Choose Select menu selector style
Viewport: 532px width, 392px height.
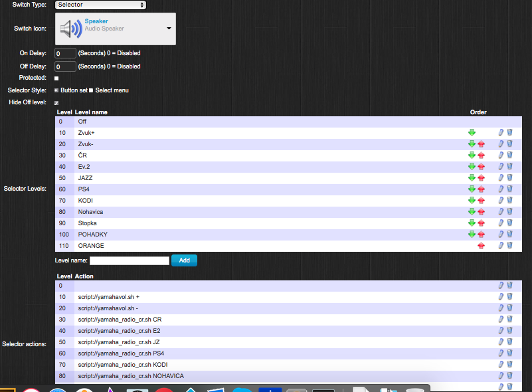coord(91,90)
